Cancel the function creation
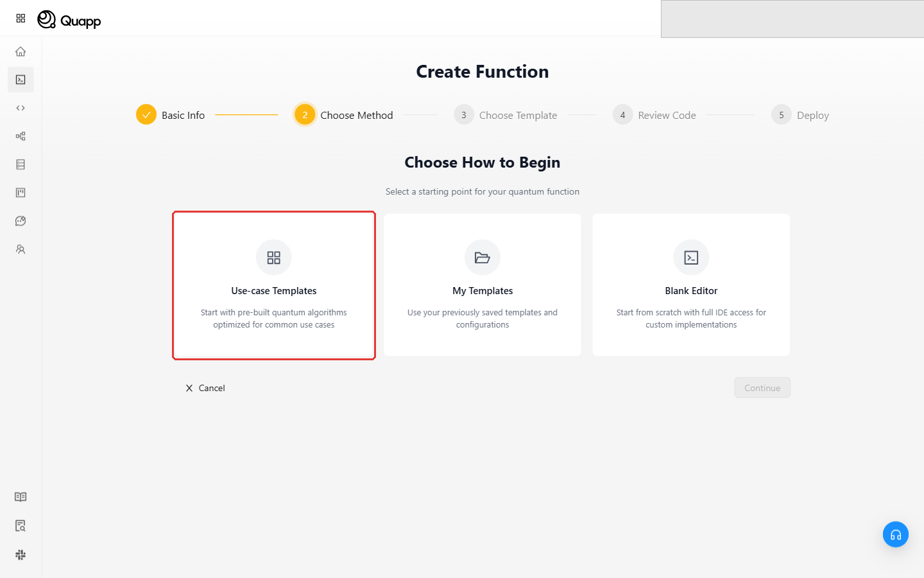 pyautogui.click(x=205, y=388)
